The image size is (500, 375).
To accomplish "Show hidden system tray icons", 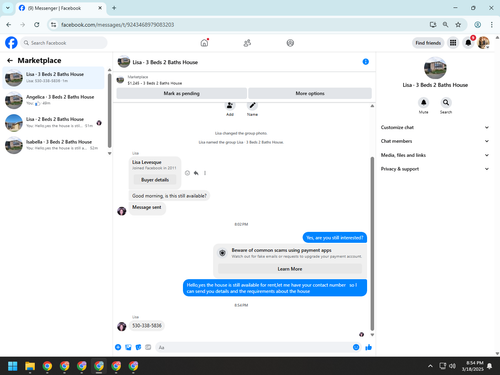I will pos(430,366).
